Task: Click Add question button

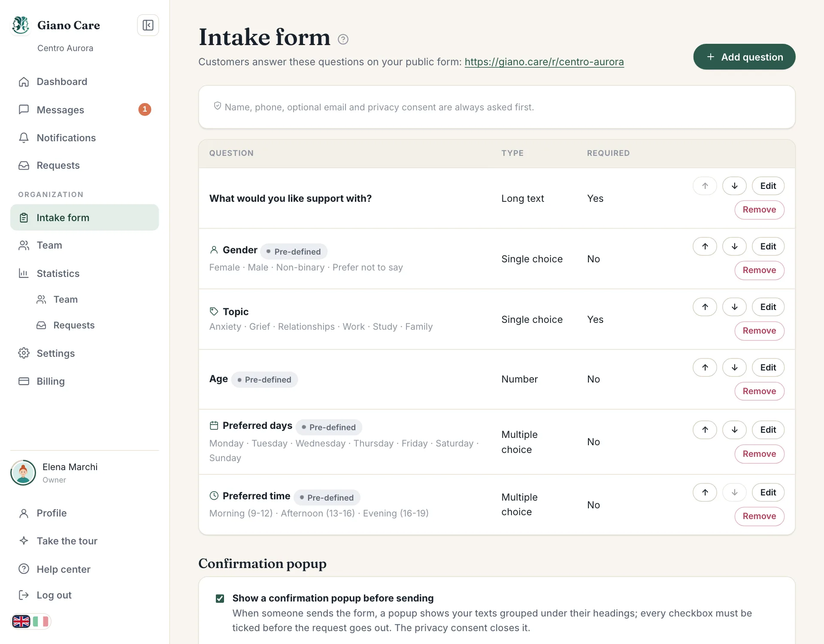Action: pos(744,57)
